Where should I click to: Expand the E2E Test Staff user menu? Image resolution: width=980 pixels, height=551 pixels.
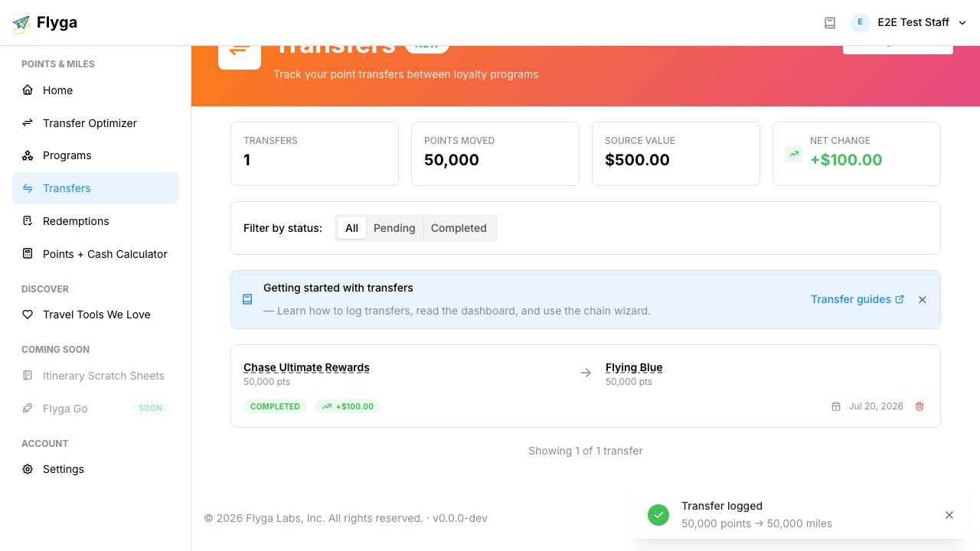[909, 23]
